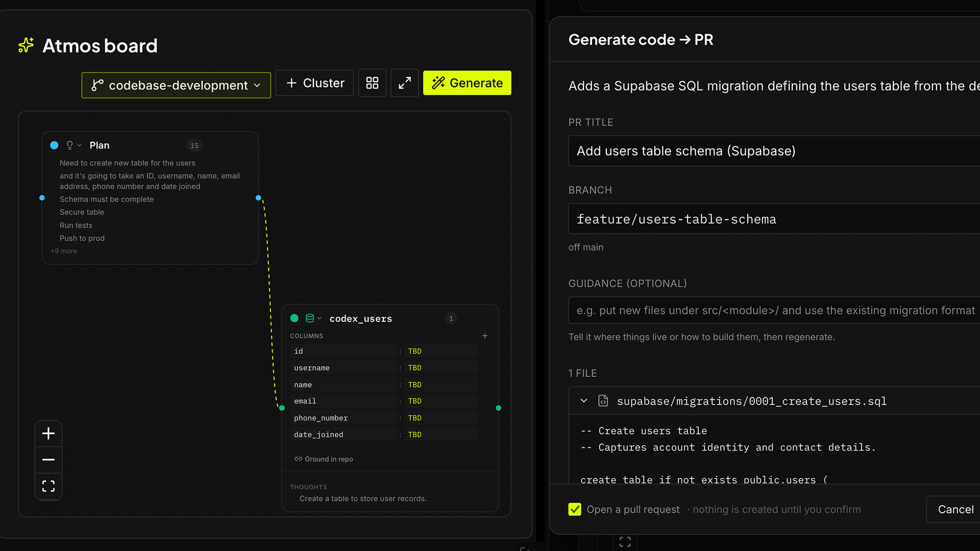980x551 pixels.
Task: Select the codex_users card title
Action: 360,319
